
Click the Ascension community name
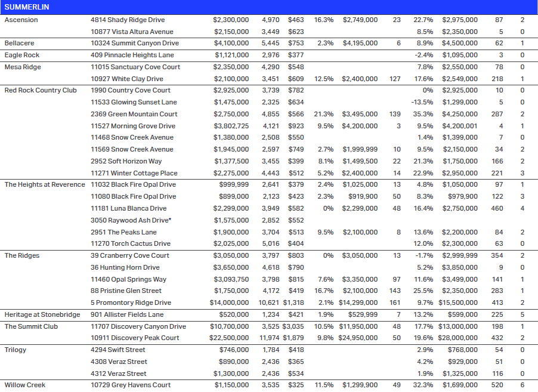pyautogui.click(x=21, y=20)
